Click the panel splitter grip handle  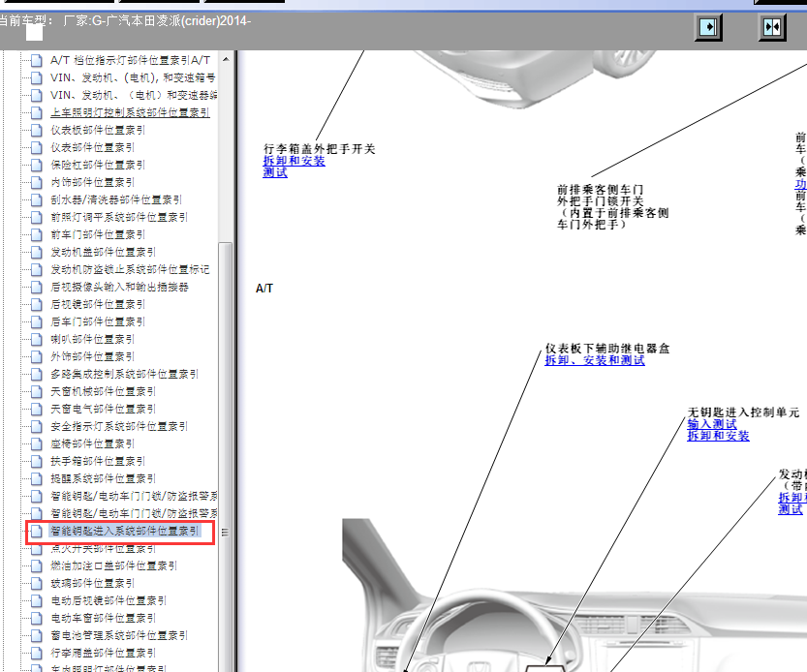coord(225,532)
